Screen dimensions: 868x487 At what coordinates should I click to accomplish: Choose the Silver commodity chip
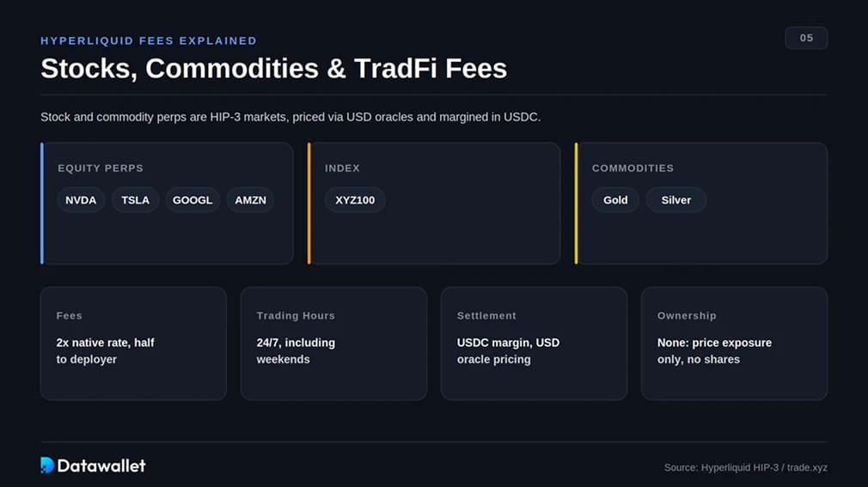click(x=675, y=200)
